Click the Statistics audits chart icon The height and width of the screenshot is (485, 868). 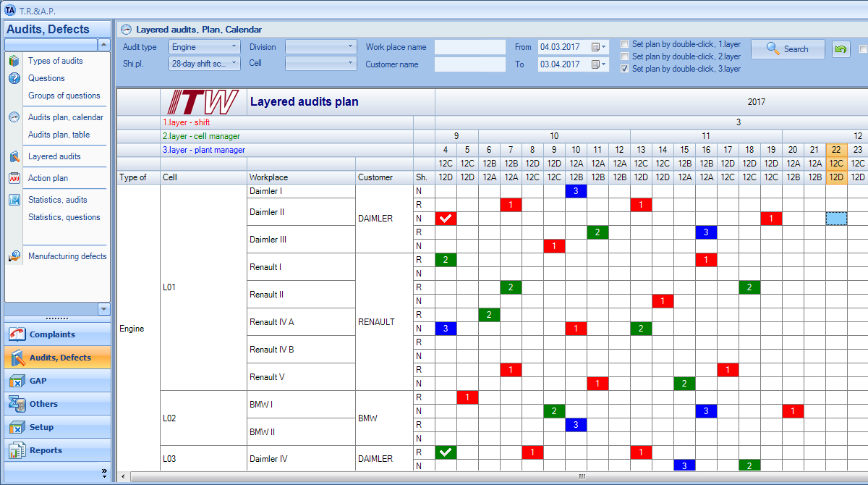tap(14, 200)
